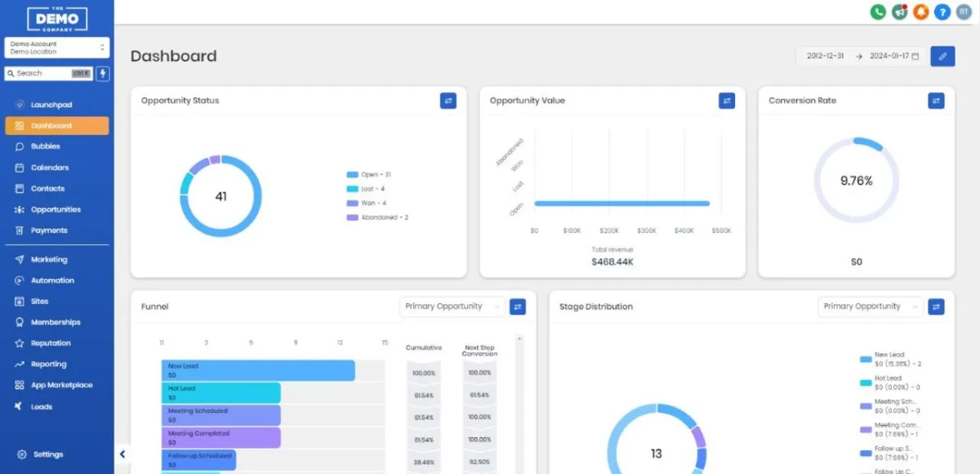
Task: Click the Reputation star icon in sidebar
Action: coord(20,343)
